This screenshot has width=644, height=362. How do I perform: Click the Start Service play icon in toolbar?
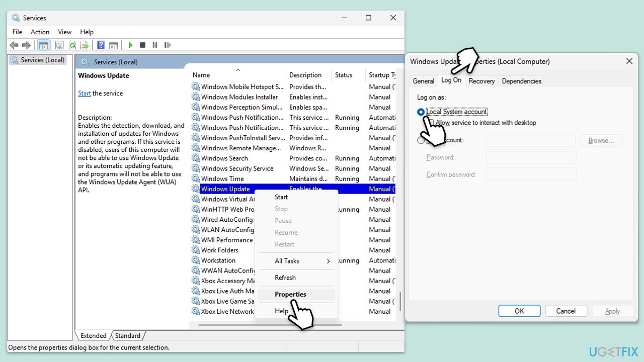pos(130,45)
